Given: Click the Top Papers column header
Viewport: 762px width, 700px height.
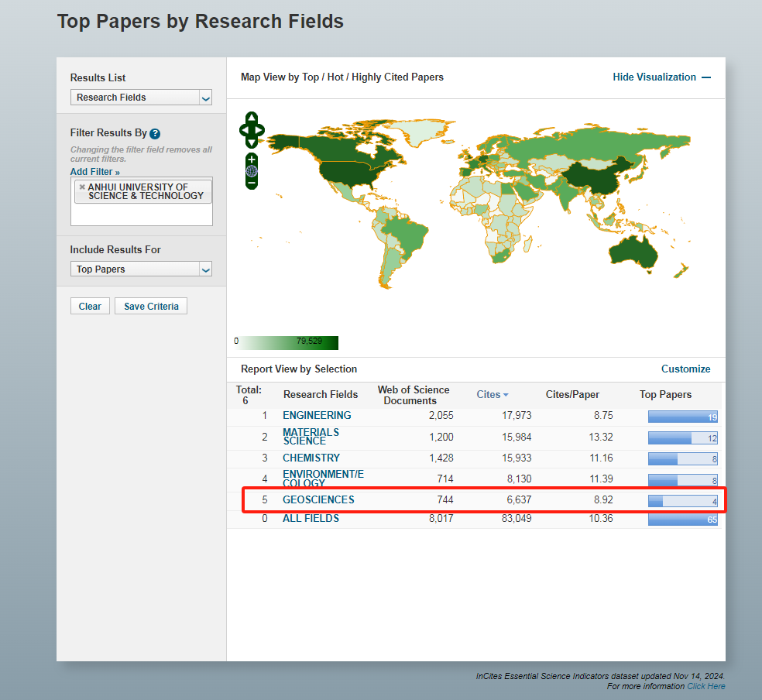Looking at the screenshot, I should 665,395.
